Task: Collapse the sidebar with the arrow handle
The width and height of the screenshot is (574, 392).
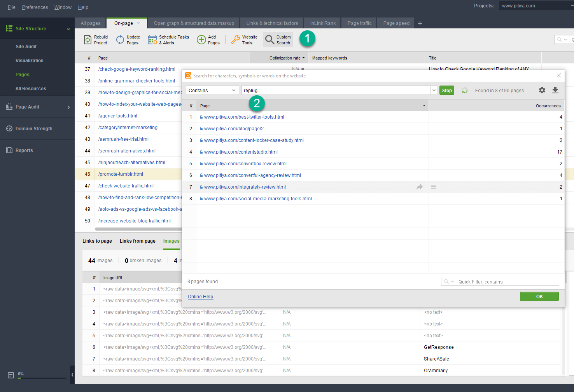Action: click(x=72, y=375)
